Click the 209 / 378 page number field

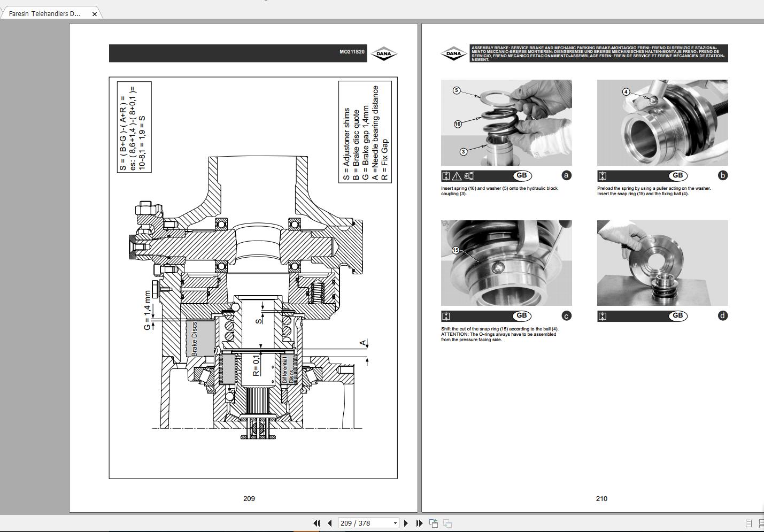pyautogui.click(x=364, y=523)
